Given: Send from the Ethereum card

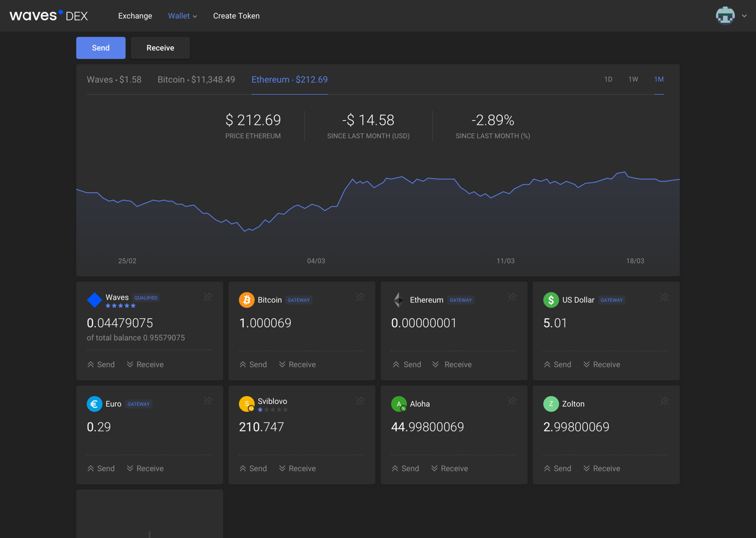Looking at the screenshot, I should pyautogui.click(x=406, y=364).
